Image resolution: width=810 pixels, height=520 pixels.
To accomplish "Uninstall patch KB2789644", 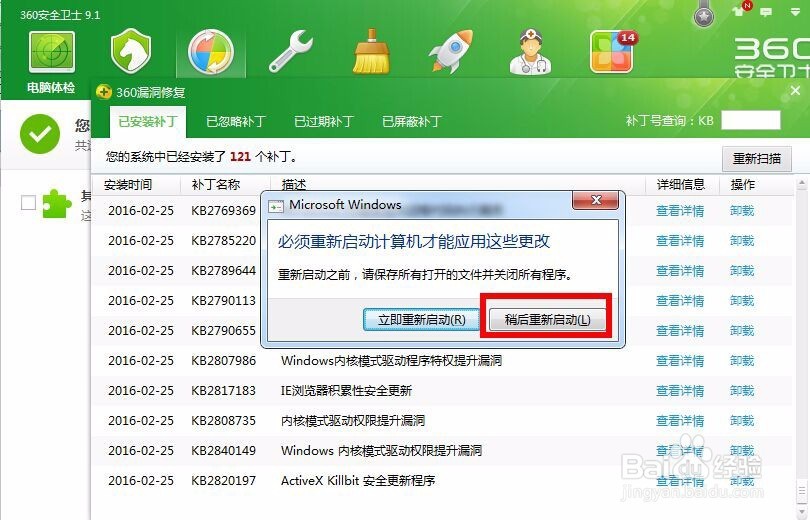I will (x=742, y=271).
